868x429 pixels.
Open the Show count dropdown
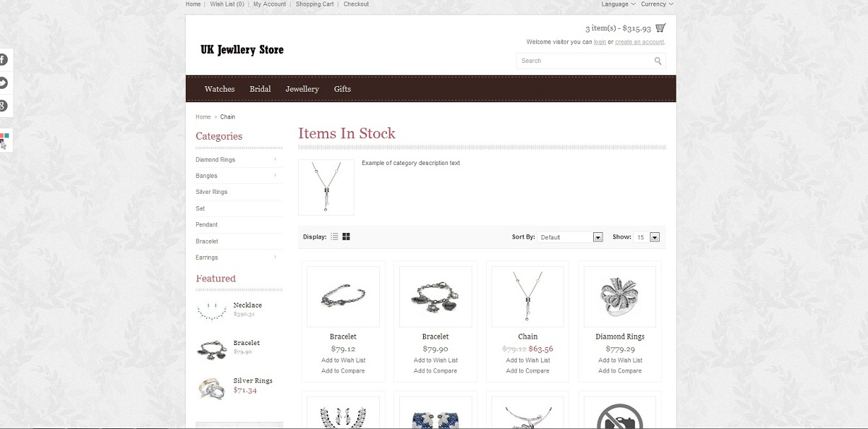(647, 237)
